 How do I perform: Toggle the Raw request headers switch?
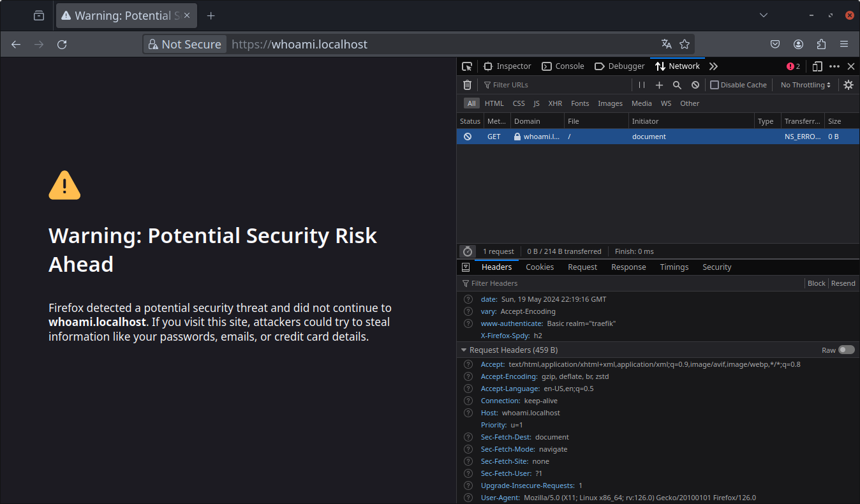tap(846, 350)
